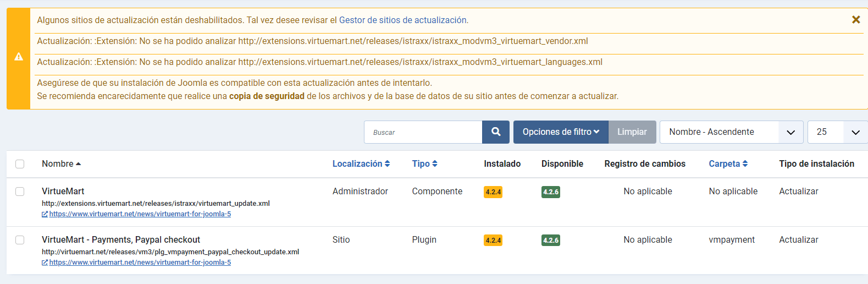Click installed 4.2.4 badge for Paypal checkout plugin
The image size is (868, 284).
493,241
